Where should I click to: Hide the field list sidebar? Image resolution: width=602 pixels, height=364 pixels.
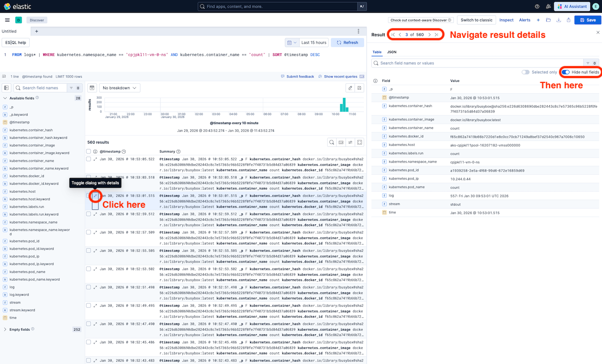[6, 88]
